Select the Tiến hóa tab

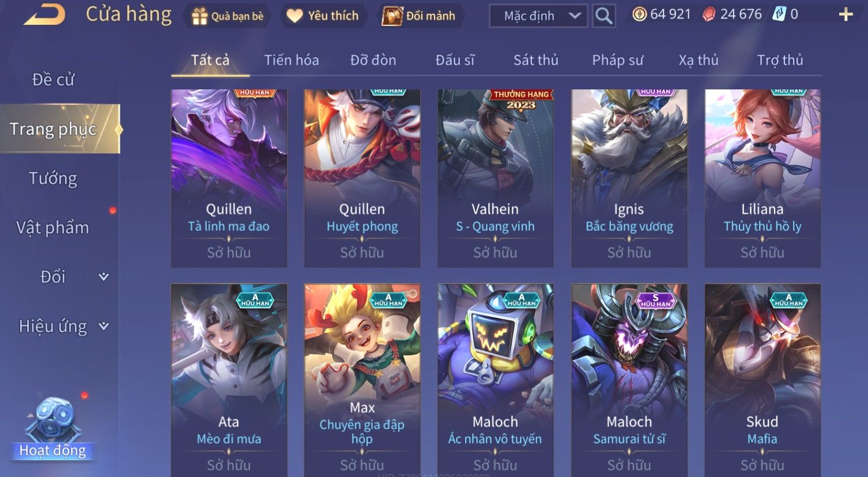292,60
